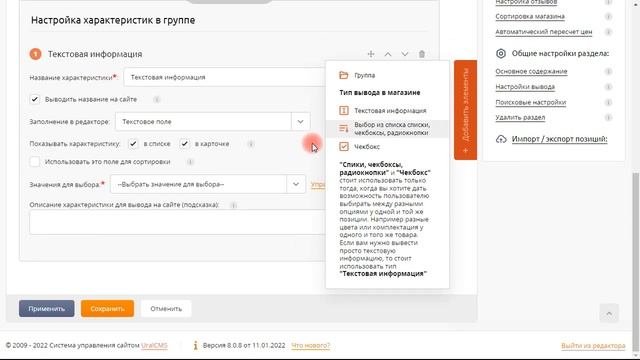640x360 pixels.
Task: Click the scroll-to-top arrow button
Action: pyautogui.click(x=609, y=313)
